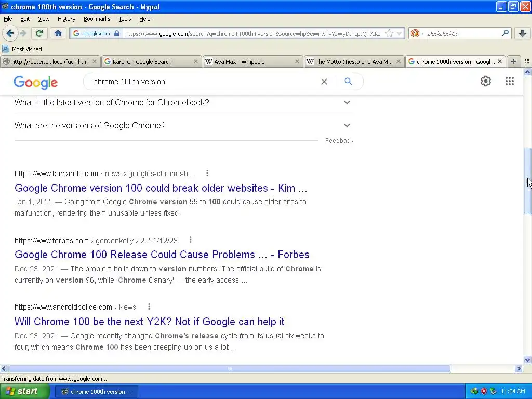Image resolution: width=532 pixels, height=399 pixels.
Task: Submit search with the blue magnifier icon
Action: pyautogui.click(x=348, y=82)
